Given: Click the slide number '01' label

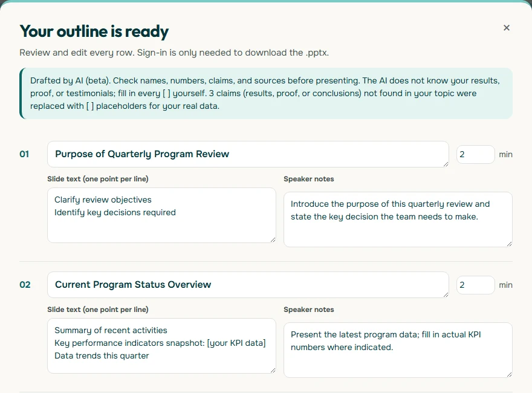Looking at the screenshot, I should [x=24, y=154].
